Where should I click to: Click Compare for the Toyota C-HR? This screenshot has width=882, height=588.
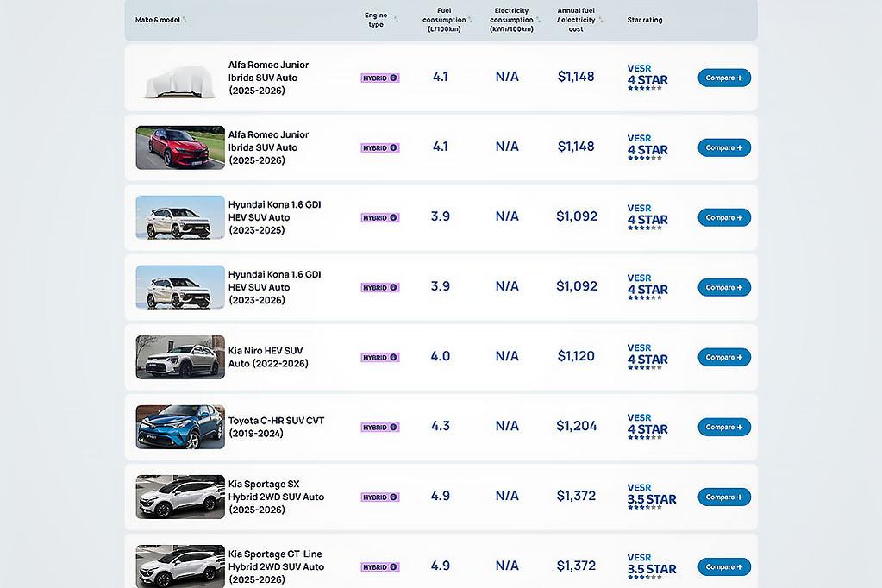pos(723,427)
